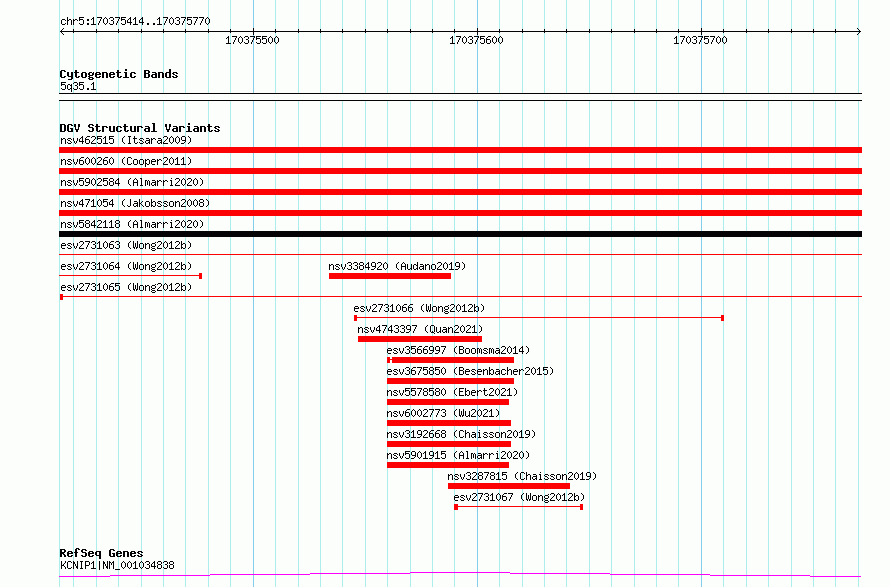This screenshot has width=890, height=587.
Task: Click the red bar under nsv3192668
Action: tap(449, 444)
